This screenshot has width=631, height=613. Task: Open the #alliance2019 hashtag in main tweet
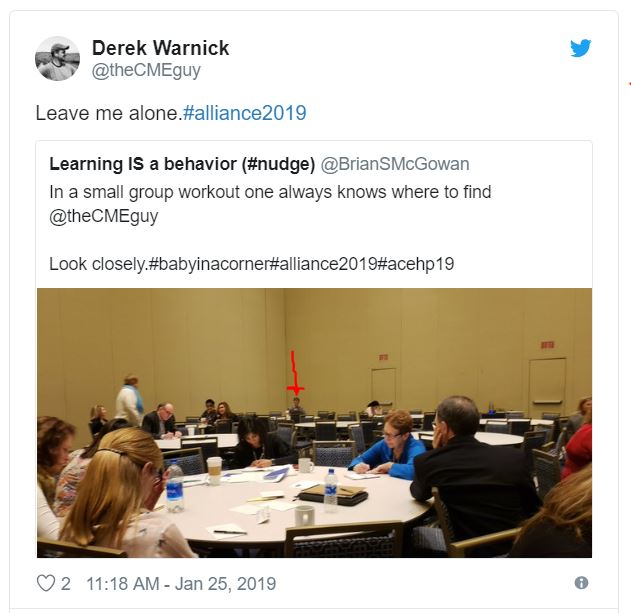(244, 113)
